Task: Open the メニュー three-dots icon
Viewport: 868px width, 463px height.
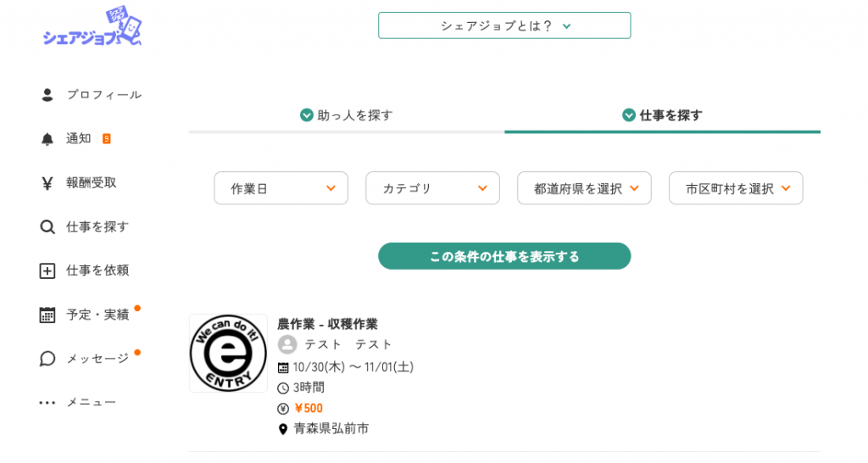Action: click(x=47, y=403)
